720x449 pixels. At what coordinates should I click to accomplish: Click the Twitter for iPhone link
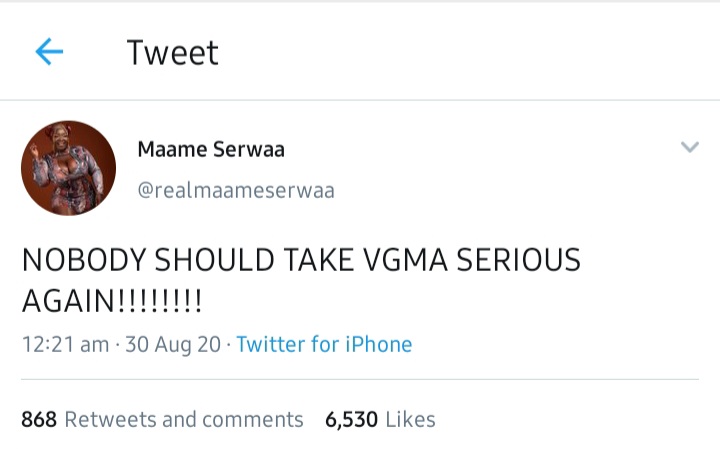coord(324,344)
